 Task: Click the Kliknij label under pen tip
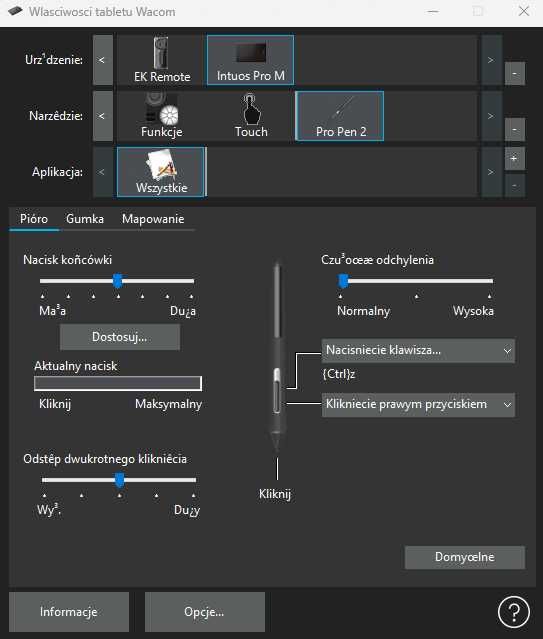pyautogui.click(x=275, y=494)
